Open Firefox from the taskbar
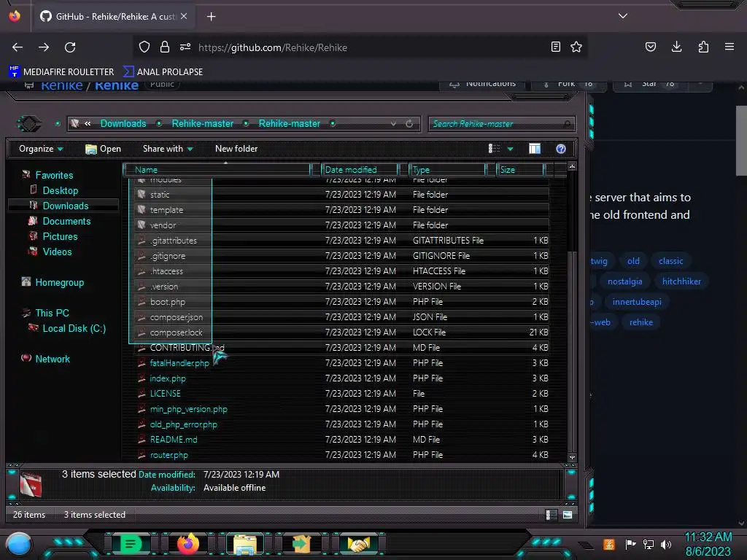The image size is (747, 560). point(187,544)
